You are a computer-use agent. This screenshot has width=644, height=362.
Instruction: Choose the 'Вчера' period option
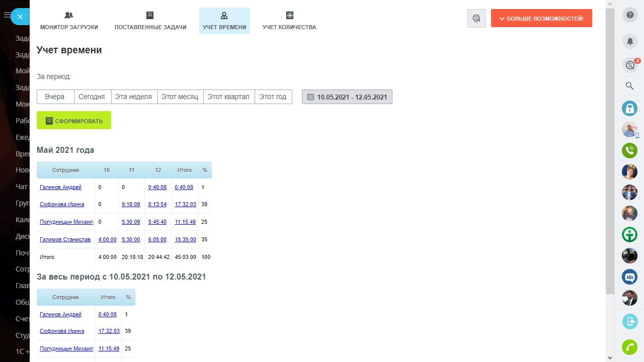point(55,97)
